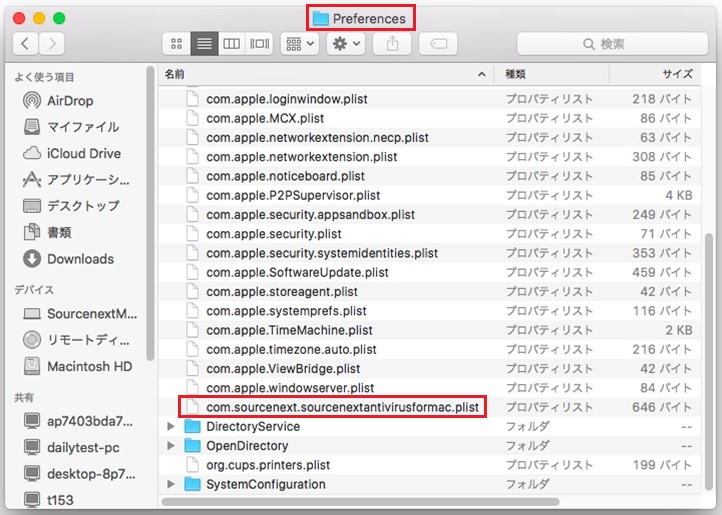Screen dimensions: 722x515
Task: Select com.sourcenext.sourcenextantivirusformac.plist
Action: 343,407
